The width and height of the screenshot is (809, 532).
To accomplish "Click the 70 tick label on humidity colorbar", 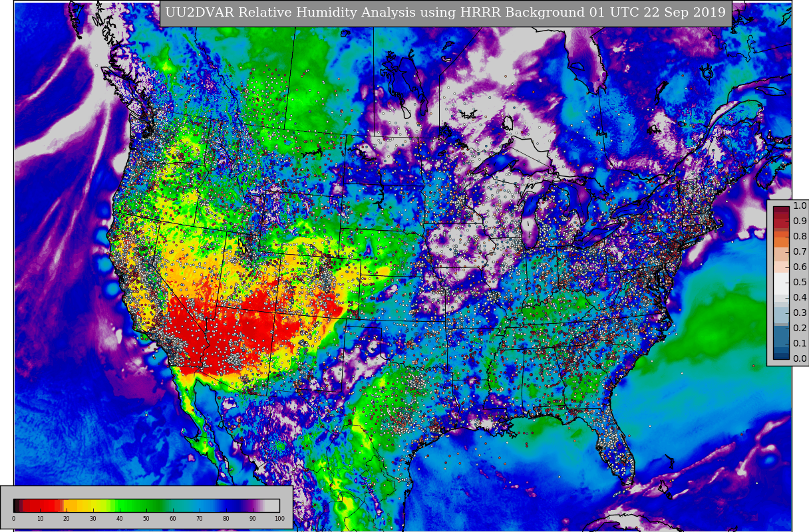I will (200, 519).
